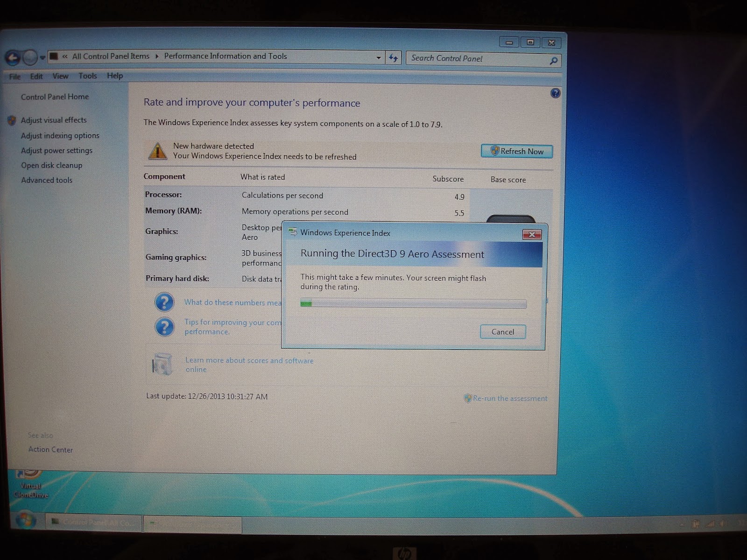Click the Processor subscore 4.9

click(459, 197)
